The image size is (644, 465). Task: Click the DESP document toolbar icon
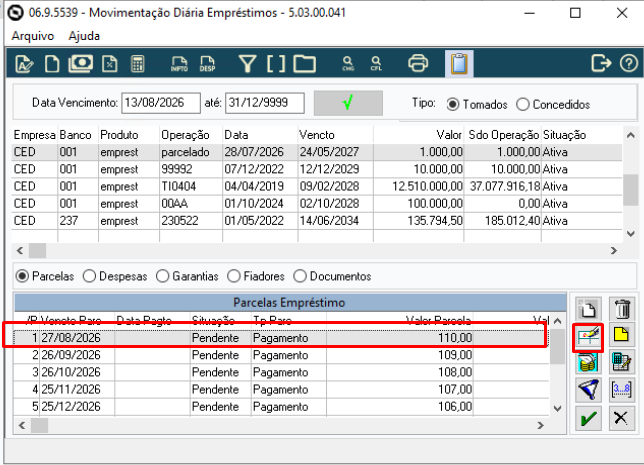[x=207, y=64]
